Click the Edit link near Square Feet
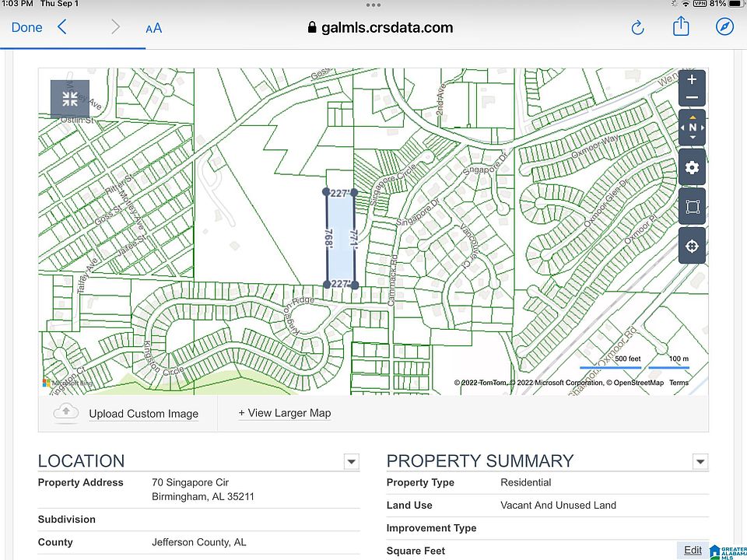 coord(692,550)
